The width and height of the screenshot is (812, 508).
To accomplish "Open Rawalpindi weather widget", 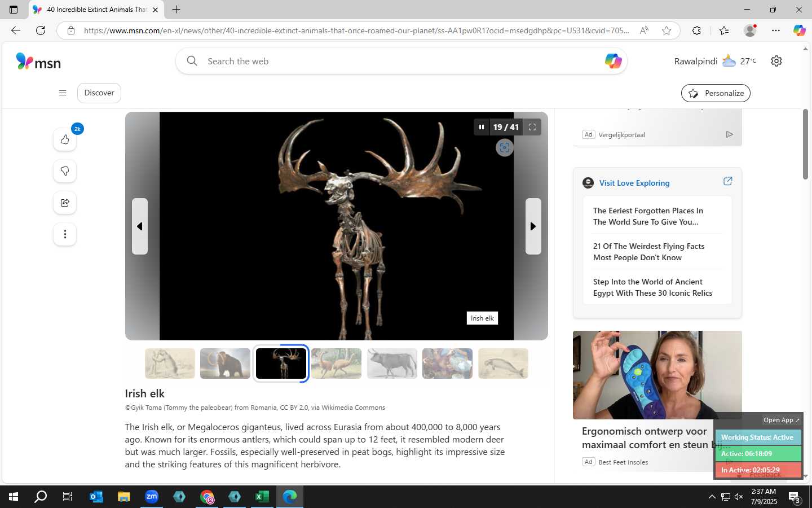I will pos(715,61).
